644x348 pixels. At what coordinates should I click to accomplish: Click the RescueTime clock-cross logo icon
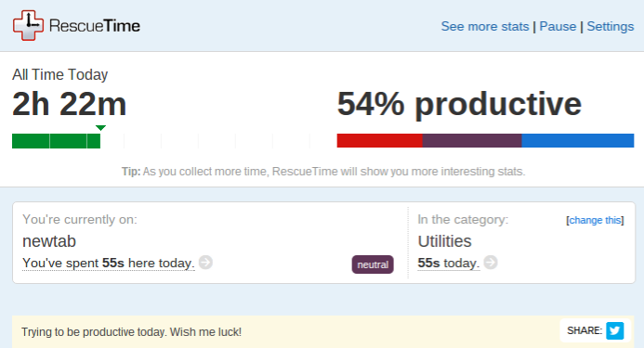[28, 25]
